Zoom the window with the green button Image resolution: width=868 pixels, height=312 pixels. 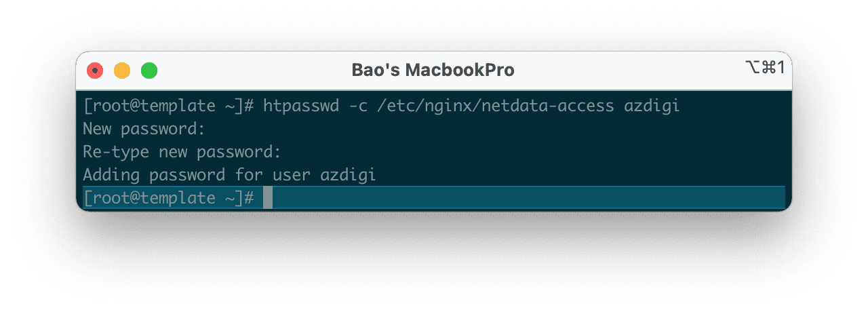point(149,70)
